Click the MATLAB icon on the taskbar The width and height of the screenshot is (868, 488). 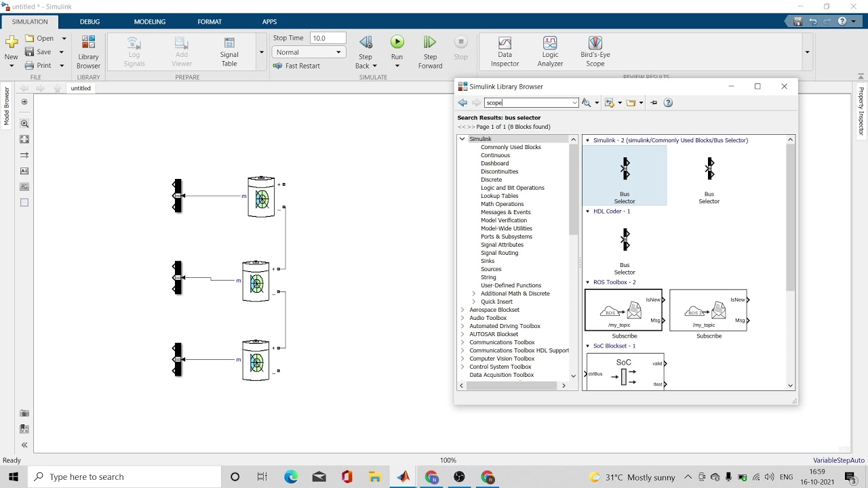coord(403,477)
